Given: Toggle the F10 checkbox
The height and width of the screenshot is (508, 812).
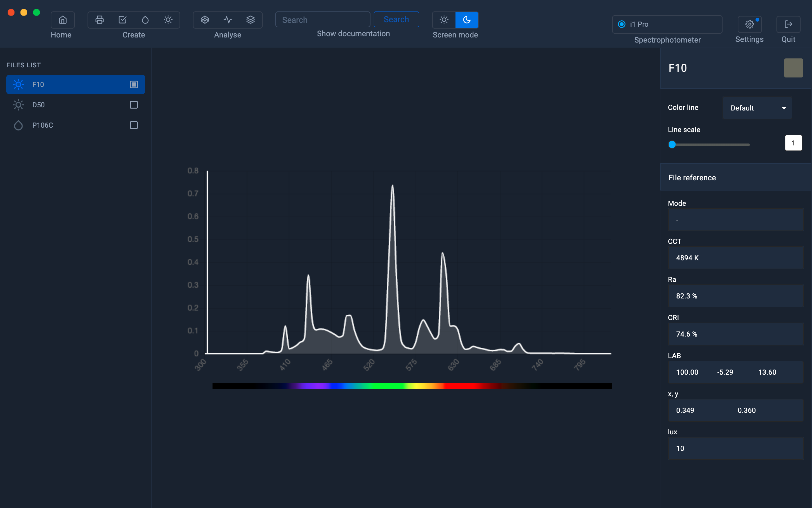Looking at the screenshot, I should tap(134, 84).
